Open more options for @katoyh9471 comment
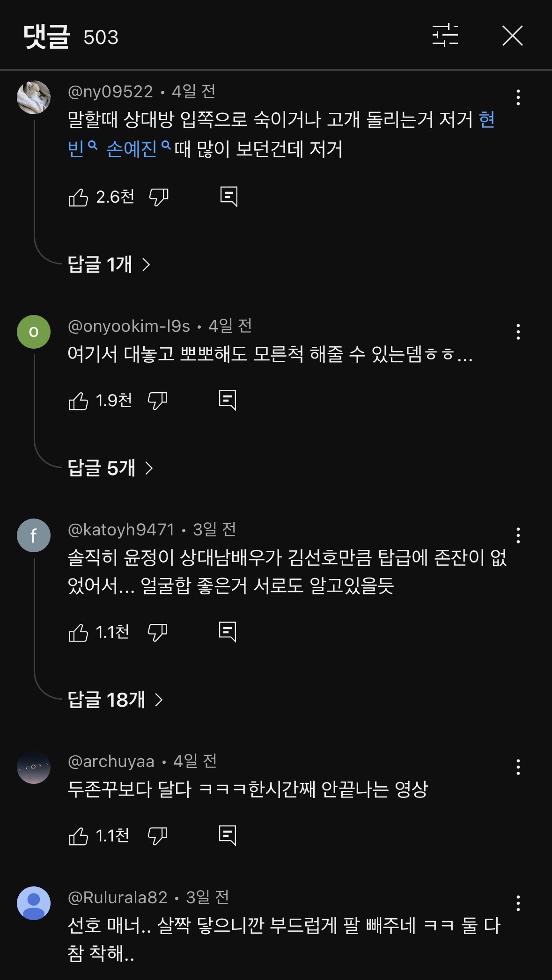Viewport: 552px width, 980px height. pyautogui.click(x=518, y=535)
